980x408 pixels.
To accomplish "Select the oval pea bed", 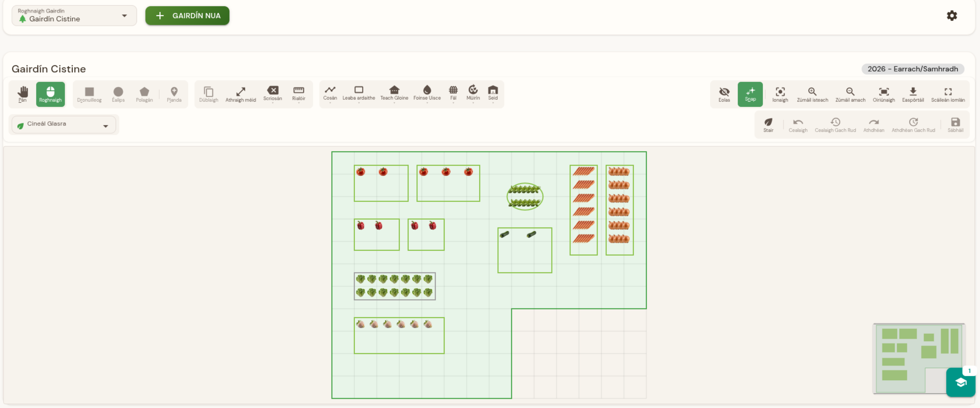I will pos(525,196).
